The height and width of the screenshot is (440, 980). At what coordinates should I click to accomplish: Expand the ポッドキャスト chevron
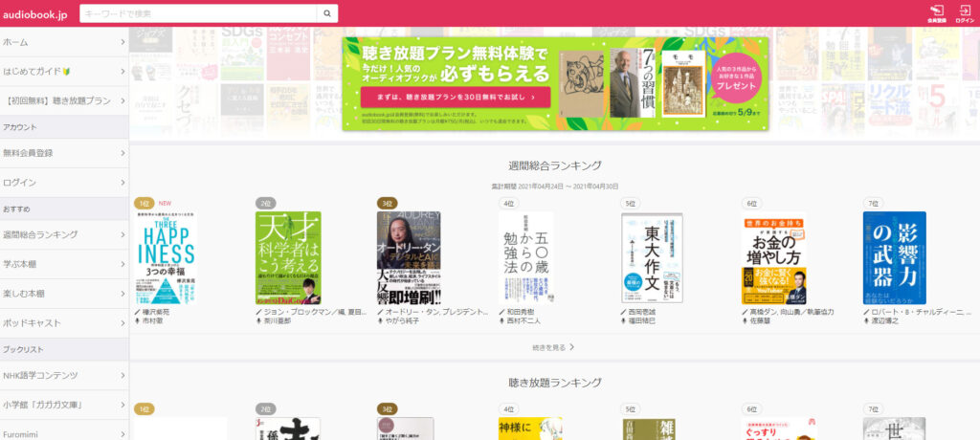point(122,323)
